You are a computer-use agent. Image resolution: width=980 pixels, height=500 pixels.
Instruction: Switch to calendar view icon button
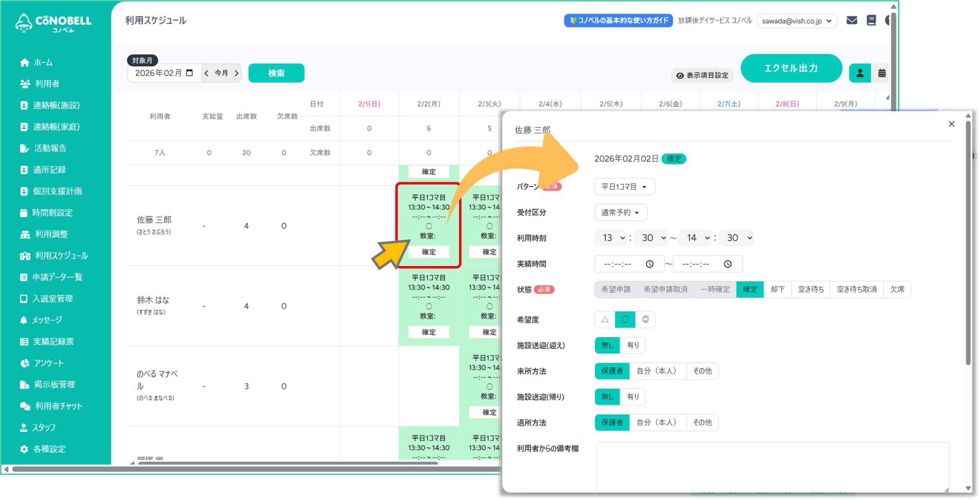(882, 73)
